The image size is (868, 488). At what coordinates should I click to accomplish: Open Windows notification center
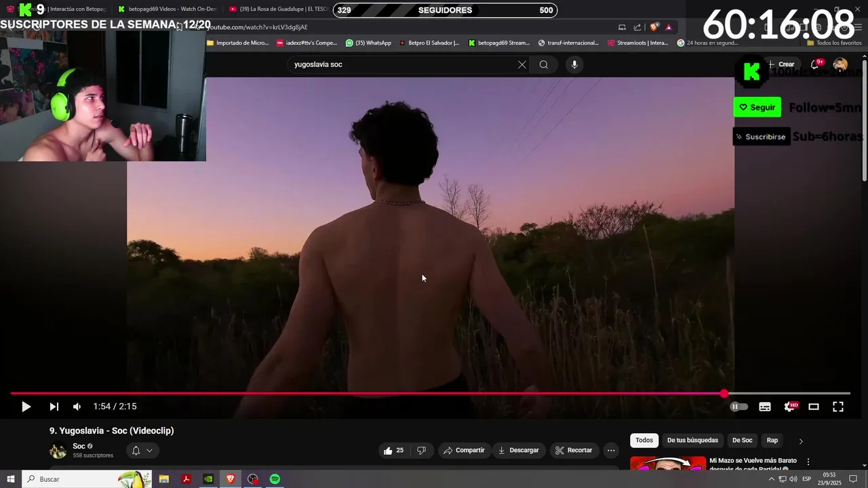[x=853, y=479]
